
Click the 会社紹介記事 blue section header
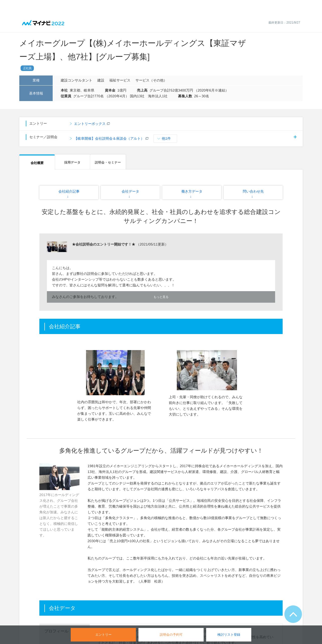pyautogui.click(x=161, y=327)
